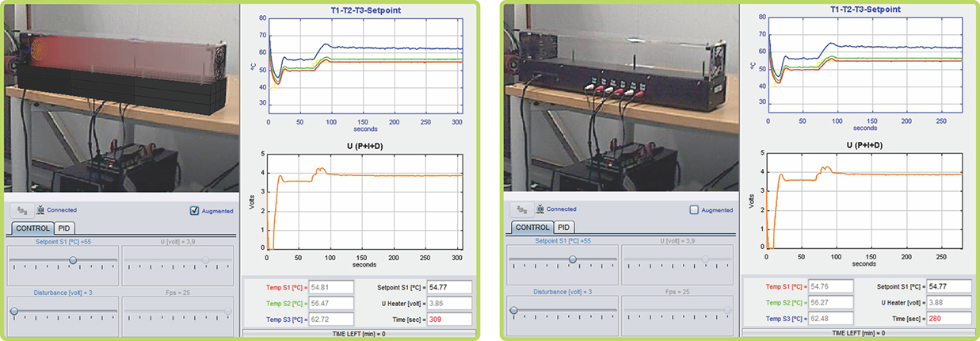The width and height of the screenshot is (980, 341).
Task: Select the CONTROL tab in right panel
Action: click(x=532, y=228)
